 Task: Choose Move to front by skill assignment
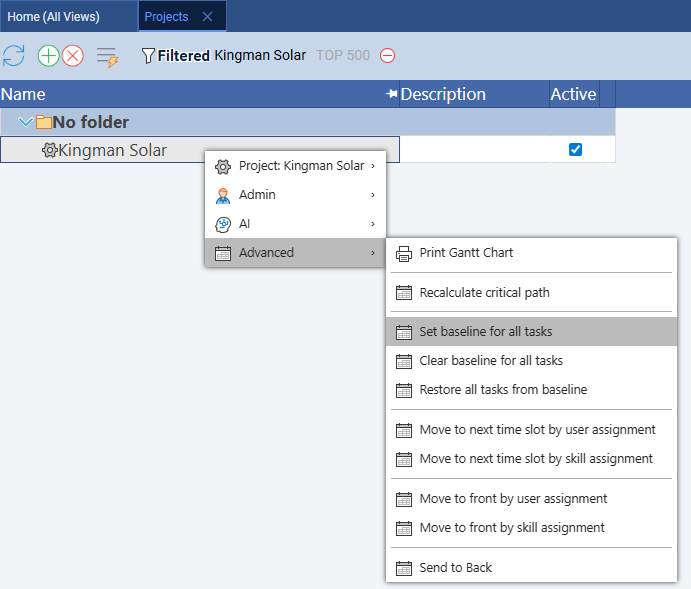point(531,528)
